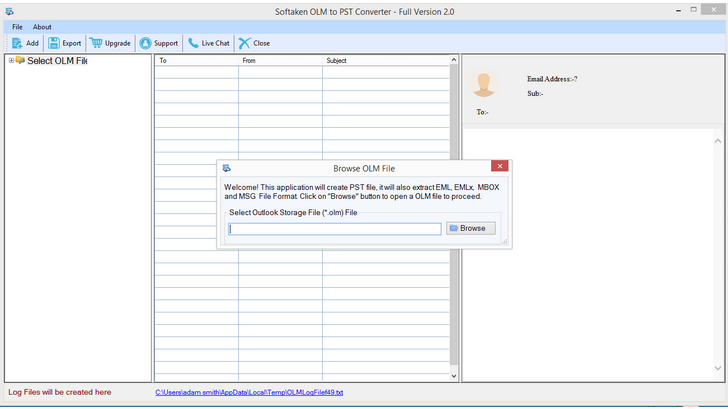Close the Browse OLM File dialog
Image resolution: width=728 pixels, height=409 pixels.
pos(500,166)
